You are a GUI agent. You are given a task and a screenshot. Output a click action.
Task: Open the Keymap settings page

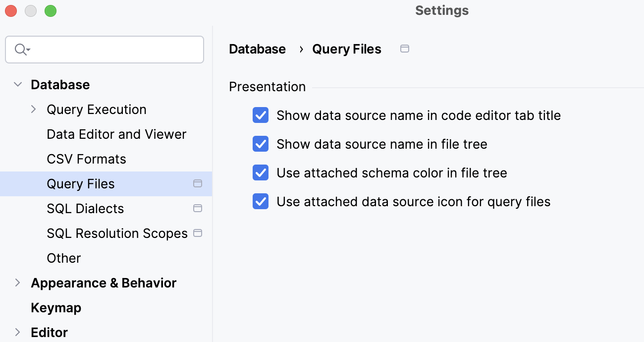tap(56, 307)
